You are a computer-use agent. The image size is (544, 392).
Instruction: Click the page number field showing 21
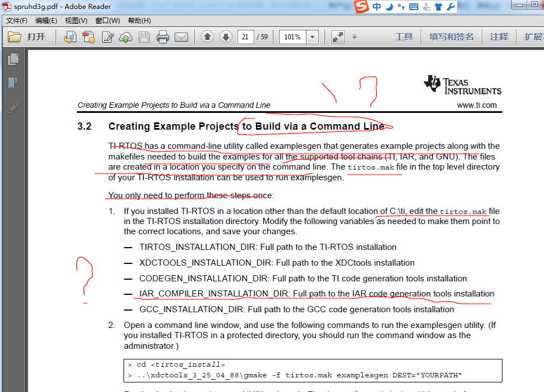[x=246, y=37]
